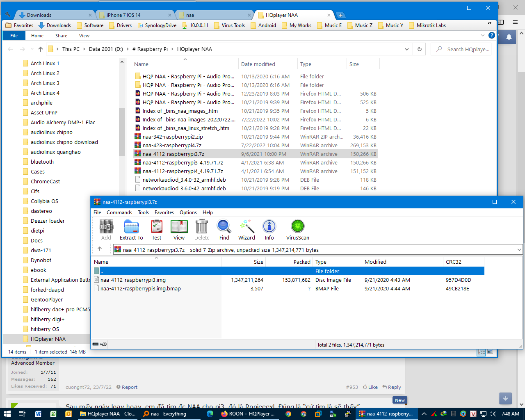Click Extract To in the WinRAR toolbar
This screenshot has height=420, width=525.
coord(131,230)
